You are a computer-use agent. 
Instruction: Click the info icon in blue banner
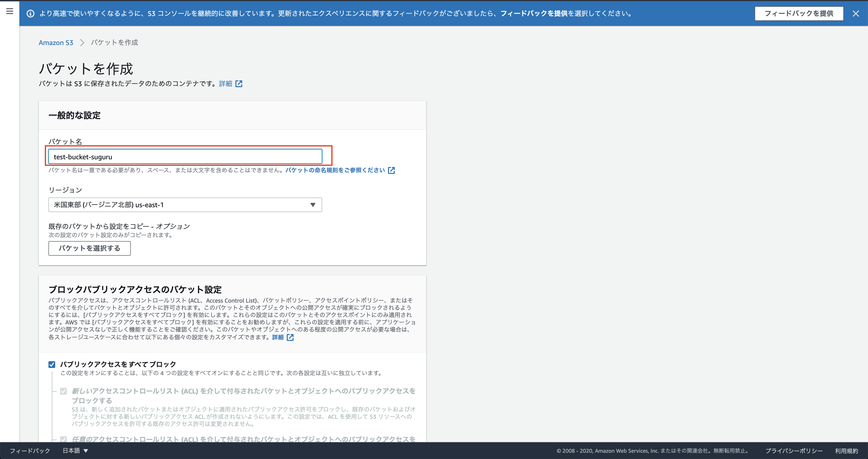point(30,14)
